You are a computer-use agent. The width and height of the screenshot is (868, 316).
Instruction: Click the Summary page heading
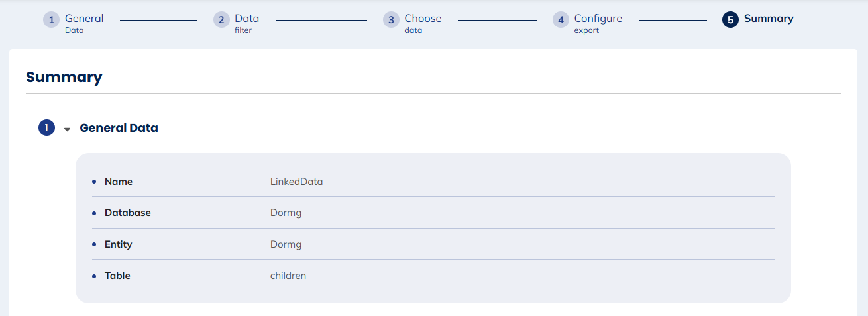coord(64,77)
